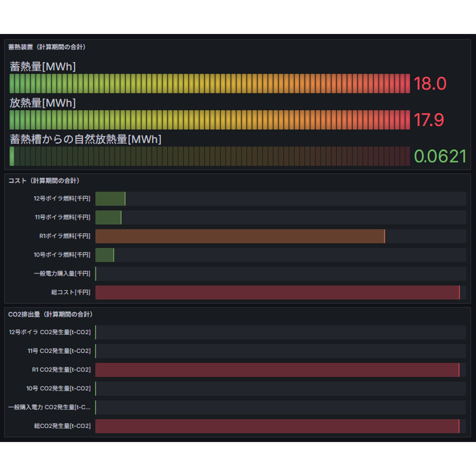The width and height of the screenshot is (476, 476).
Task: Click the 一般電力購入量[千円] label
Action: pyautogui.click(x=62, y=274)
